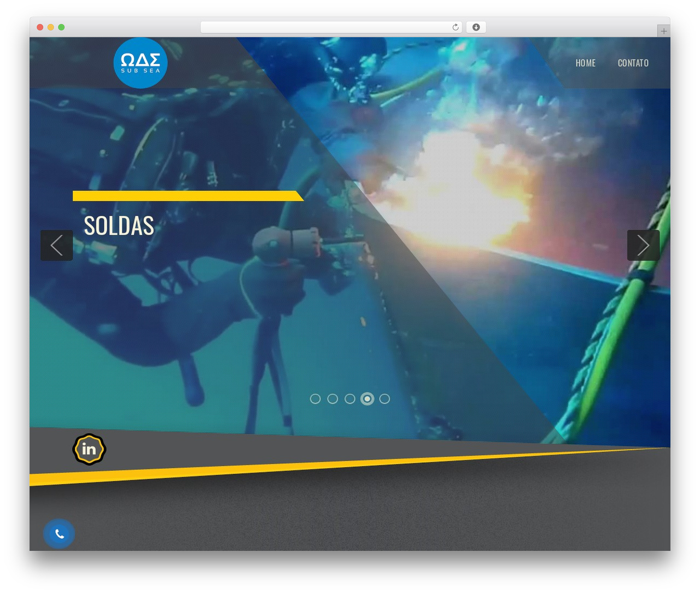The image size is (700, 593).
Task: Select the first slider dot
Action: click(315, 399)
